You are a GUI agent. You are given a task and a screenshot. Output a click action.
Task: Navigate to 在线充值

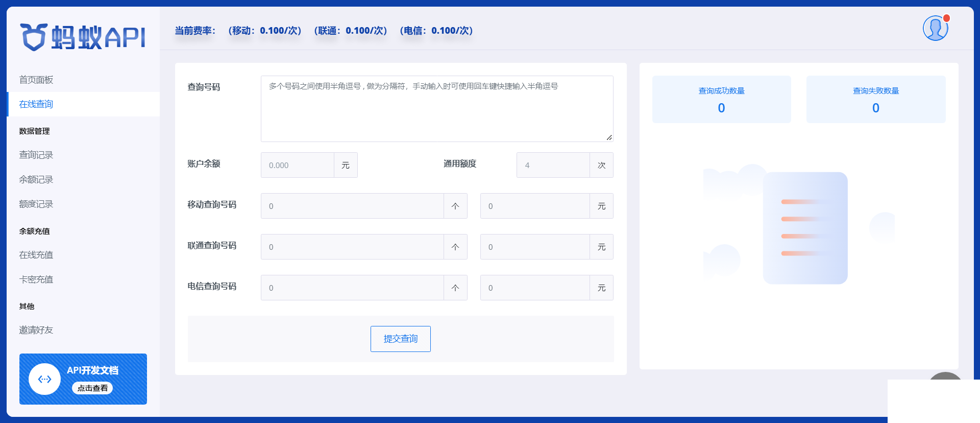pos(36,254)
